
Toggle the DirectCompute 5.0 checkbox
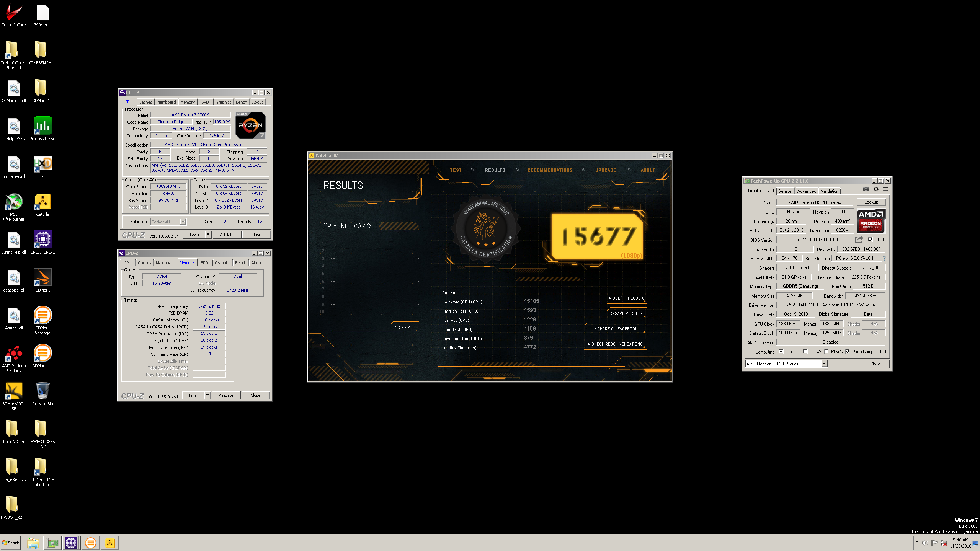click(x=848, y=352)
